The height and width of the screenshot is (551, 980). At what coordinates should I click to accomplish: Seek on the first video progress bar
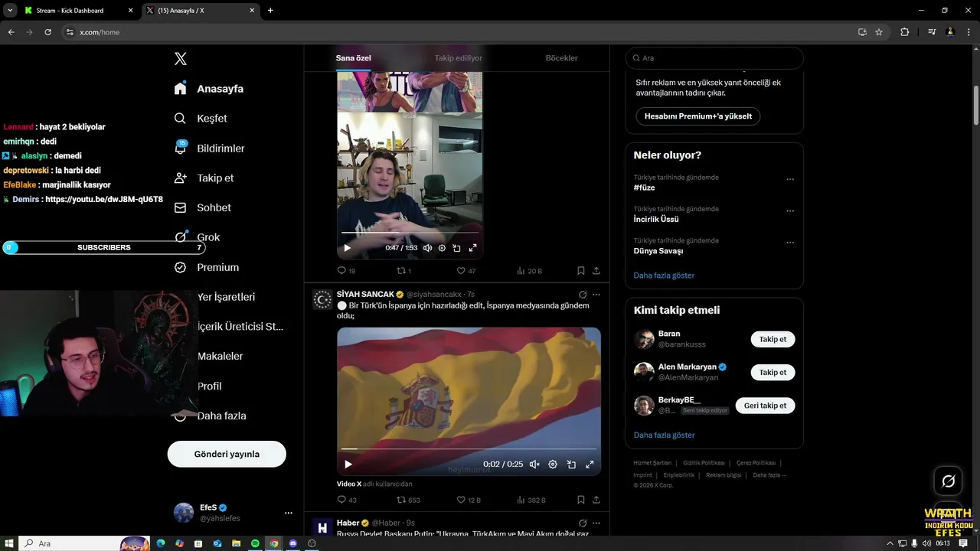[x=410, y=232]
